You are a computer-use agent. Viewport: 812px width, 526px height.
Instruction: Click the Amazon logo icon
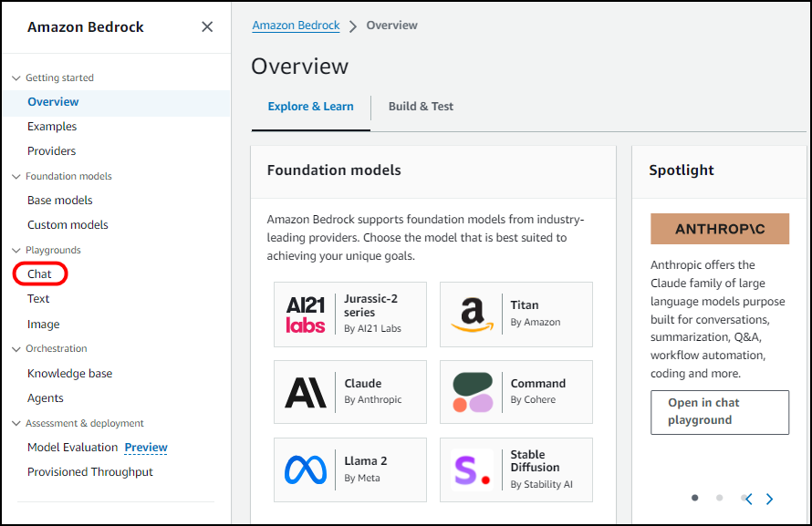[473, 315]
